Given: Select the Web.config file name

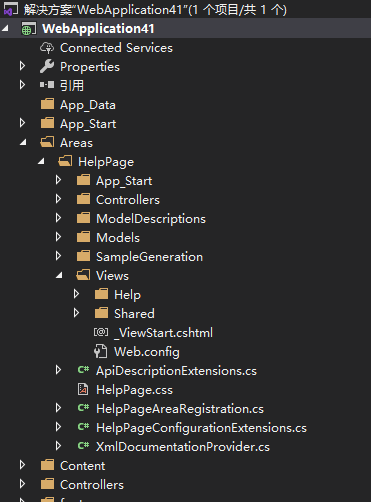Looking at the screenshot, I should point(147,352).
